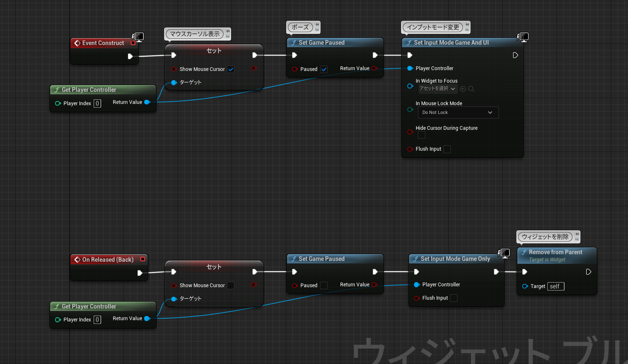The height and width of the screenshot is (364, 628).
Task: Uncheck the Paused checkbox in the Set Game Paused node under ポーズ
Action: pyautogui.click(x=324, y=69)
